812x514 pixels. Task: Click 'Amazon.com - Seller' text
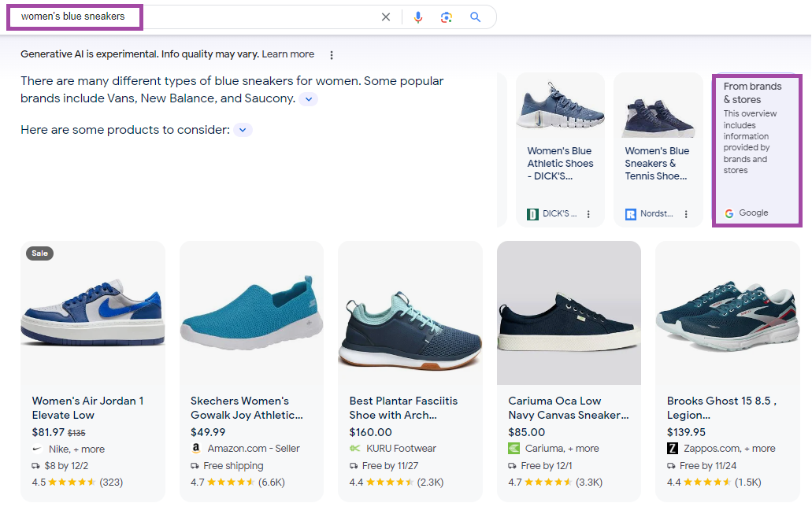point(254,449)
